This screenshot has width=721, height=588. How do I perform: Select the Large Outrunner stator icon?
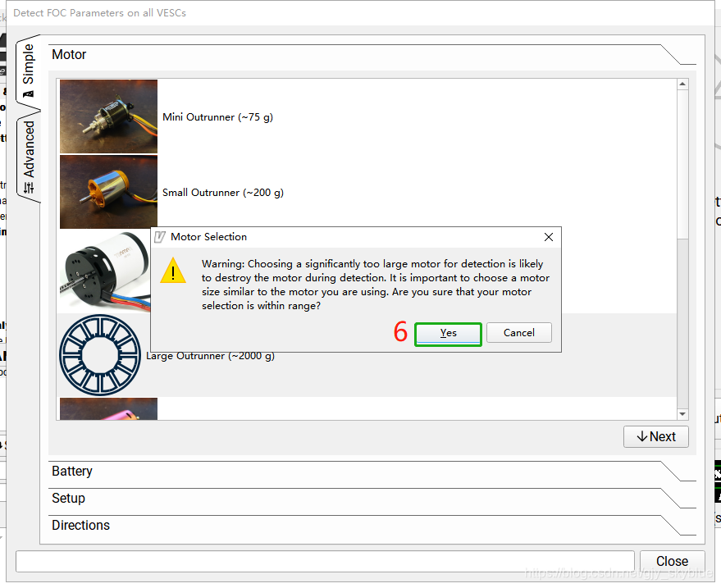pyautogui.click(x=100, y=355)
